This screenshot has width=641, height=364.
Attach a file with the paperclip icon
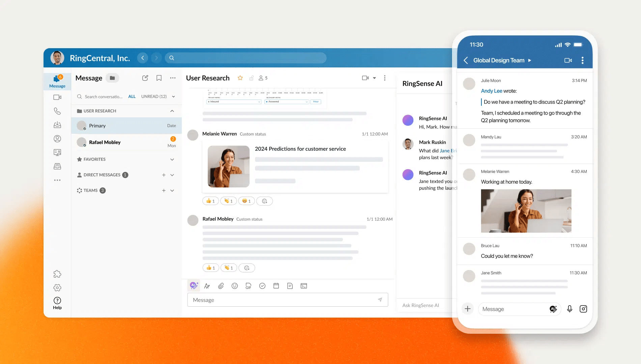(x=221, y=285)
